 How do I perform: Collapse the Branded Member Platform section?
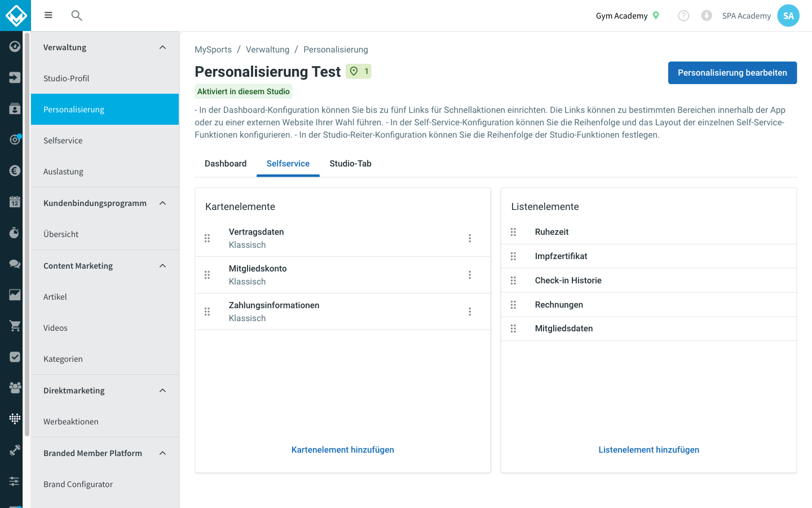pos(162,453)
